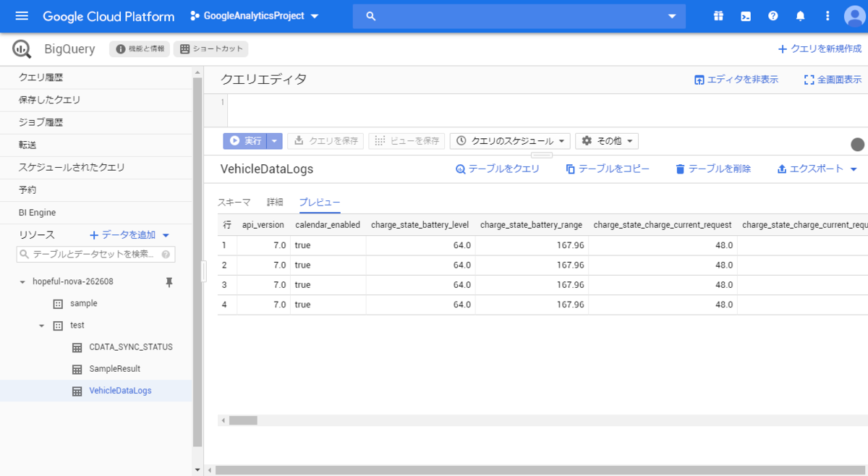Open the user account avatar

tap(855, 17)
